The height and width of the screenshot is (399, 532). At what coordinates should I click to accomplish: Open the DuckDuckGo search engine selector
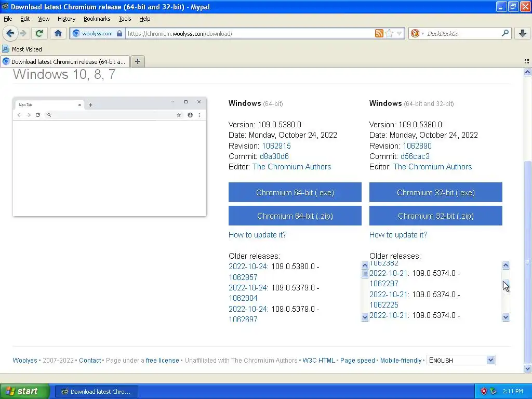pos(417,33)
